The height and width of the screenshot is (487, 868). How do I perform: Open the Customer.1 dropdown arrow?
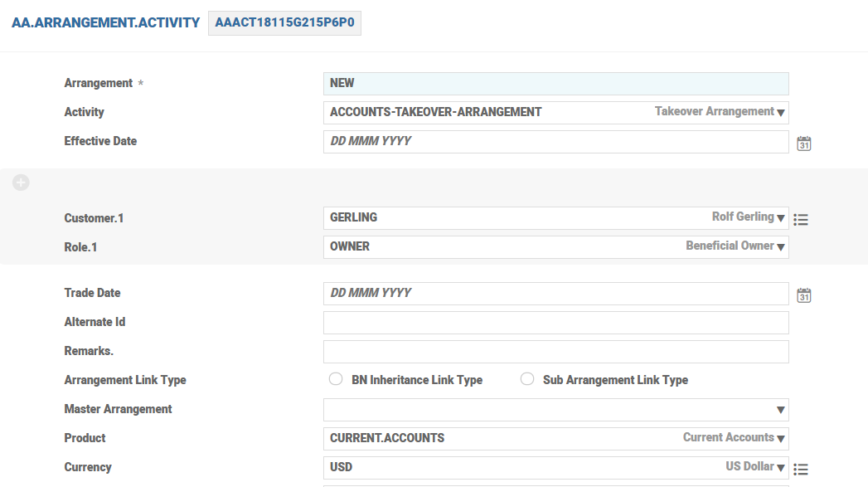click(781, 218)
